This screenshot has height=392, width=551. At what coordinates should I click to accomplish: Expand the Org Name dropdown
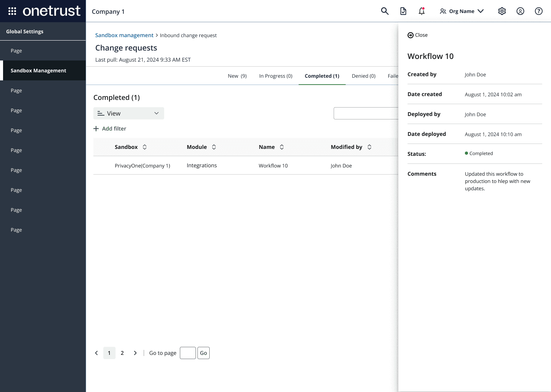click(462, 11)
